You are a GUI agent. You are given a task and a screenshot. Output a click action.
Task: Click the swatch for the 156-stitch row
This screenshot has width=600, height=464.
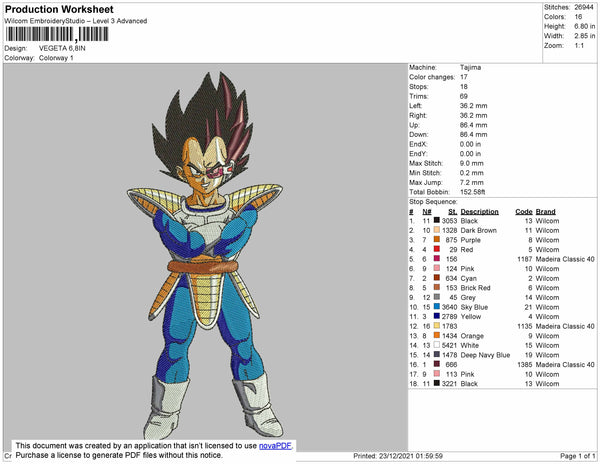click(x=437, y=259)
